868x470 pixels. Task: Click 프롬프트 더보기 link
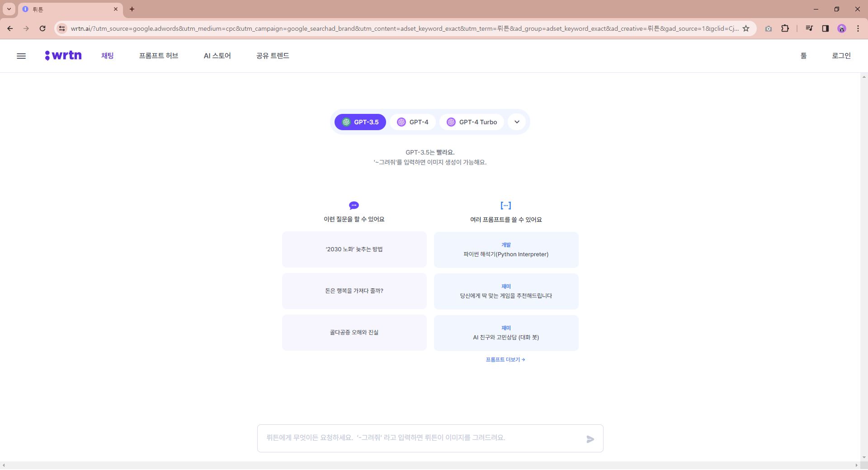coord(505,360)
